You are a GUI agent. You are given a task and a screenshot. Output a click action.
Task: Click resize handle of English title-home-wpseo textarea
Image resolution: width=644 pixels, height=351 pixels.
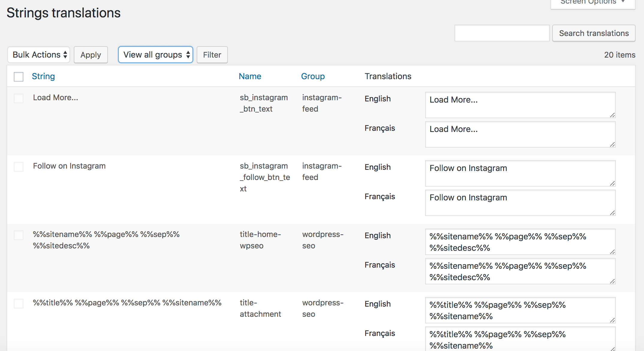coord(613,252)
